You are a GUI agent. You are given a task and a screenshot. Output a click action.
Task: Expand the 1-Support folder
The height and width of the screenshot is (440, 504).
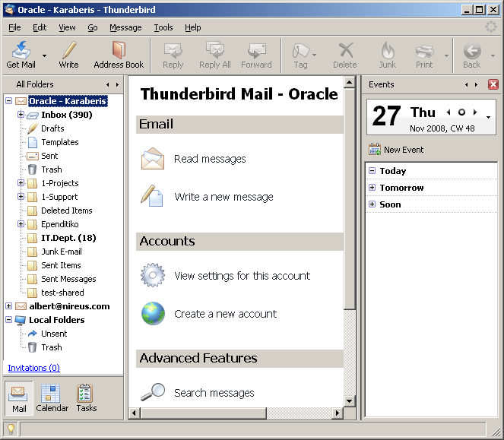click(21, 196)
